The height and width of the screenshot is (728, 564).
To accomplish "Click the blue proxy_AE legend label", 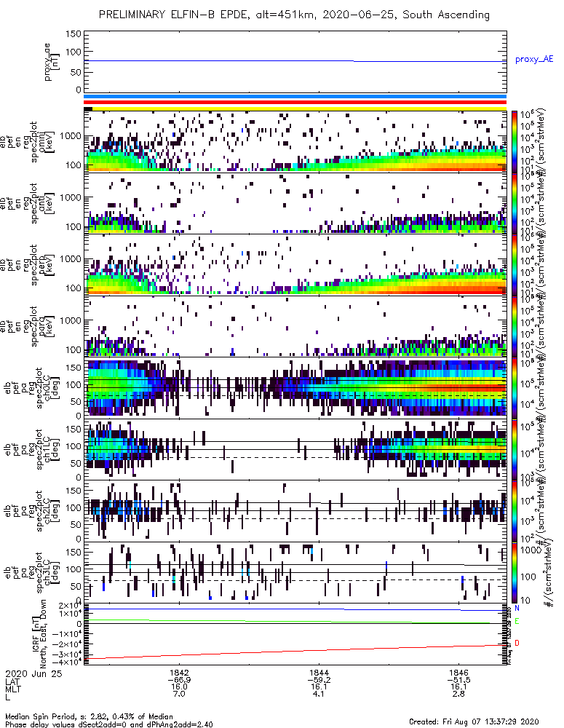I will tap(534, 60).
